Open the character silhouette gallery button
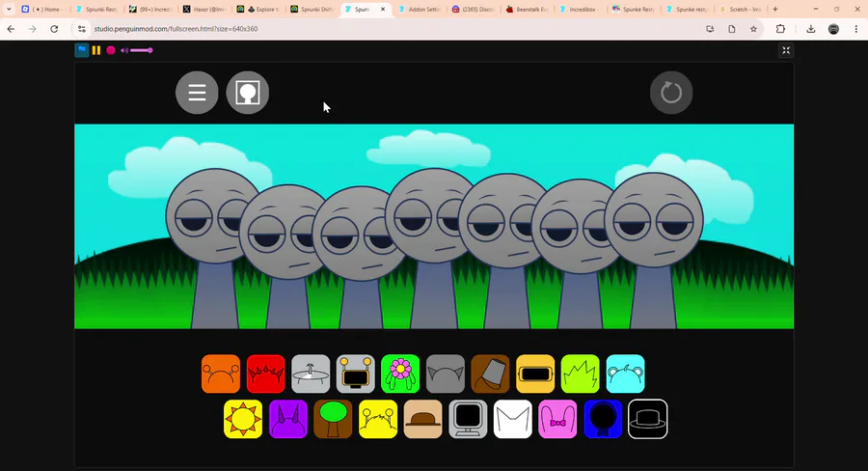Image resolution: width=868 pixels, height=471 pixels. tap(248, 93)
